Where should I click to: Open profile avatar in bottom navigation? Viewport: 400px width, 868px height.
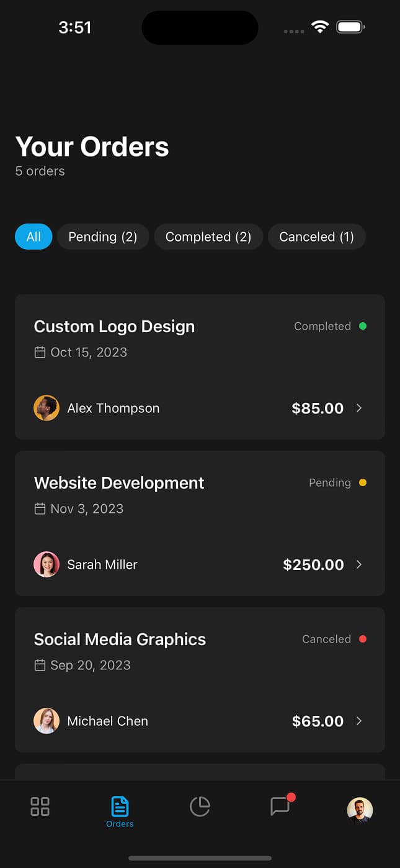(x=360, y=810)
